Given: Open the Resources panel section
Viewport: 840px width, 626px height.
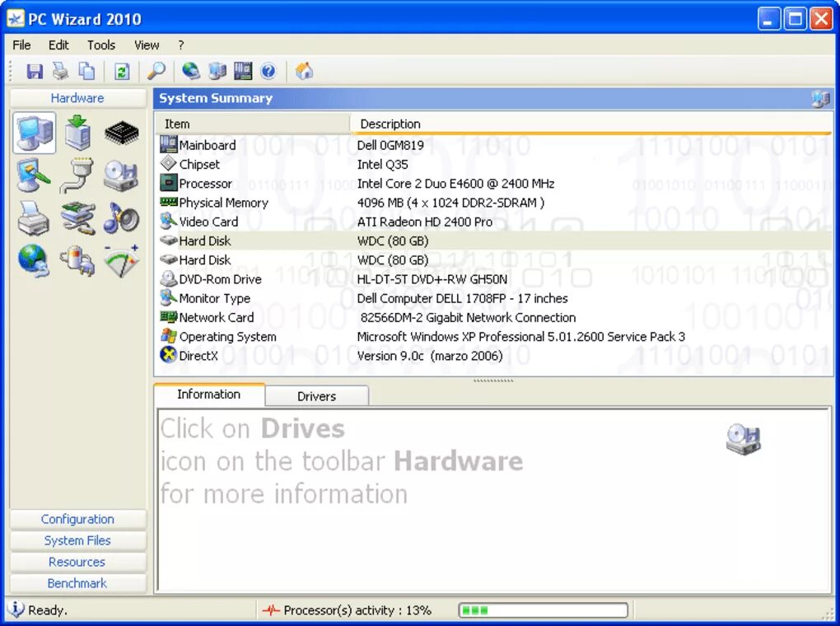Looking at the screenshot, I should point(77,562).
